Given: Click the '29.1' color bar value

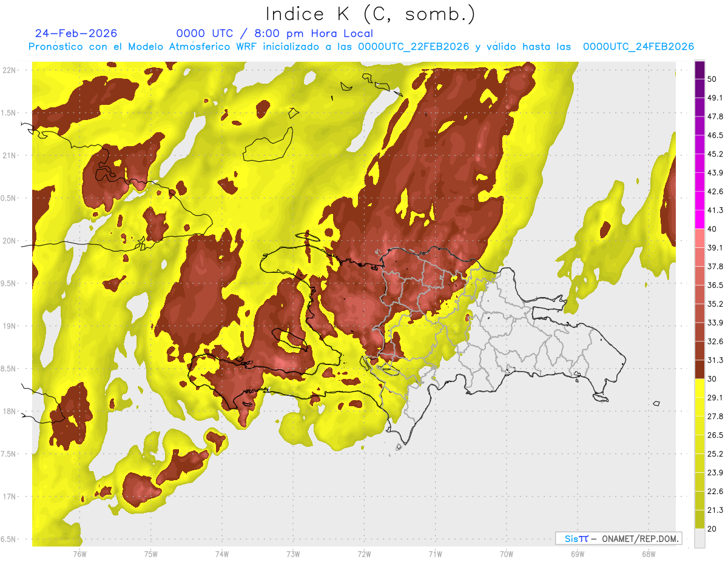Looking at the screenshot, I should pos(715,398).
